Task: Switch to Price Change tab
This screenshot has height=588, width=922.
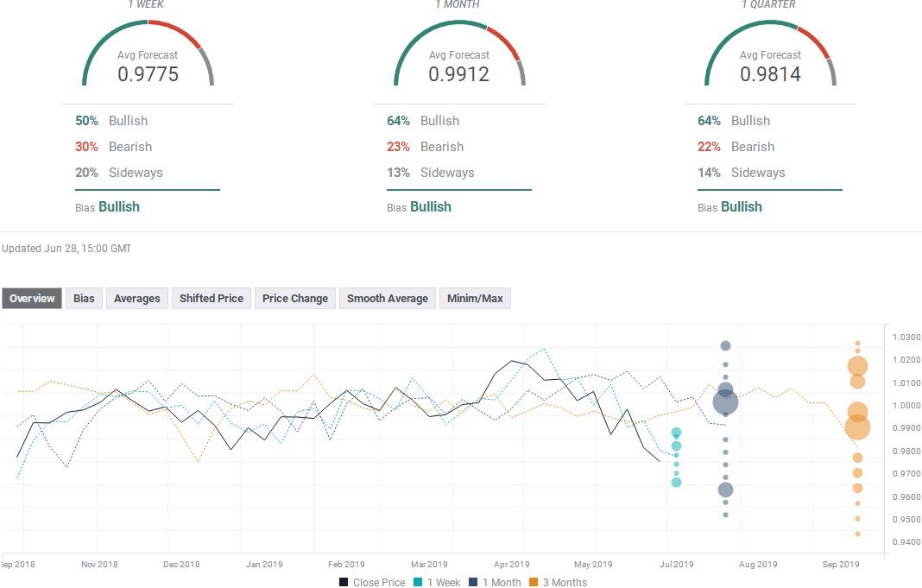Action: pyautogui.click(x=295, y=299)
